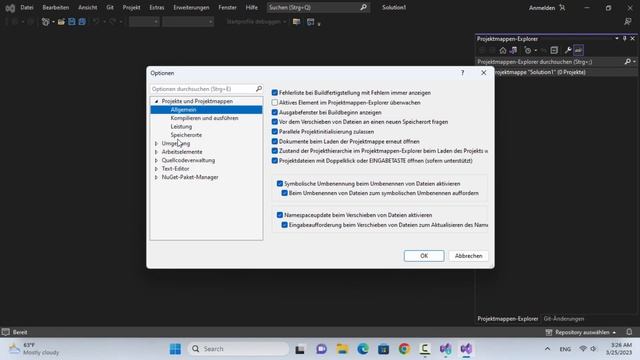The image size is (640, 360).
Task: Click the magnifier in the Visual Studio search box
Action: 363,7
